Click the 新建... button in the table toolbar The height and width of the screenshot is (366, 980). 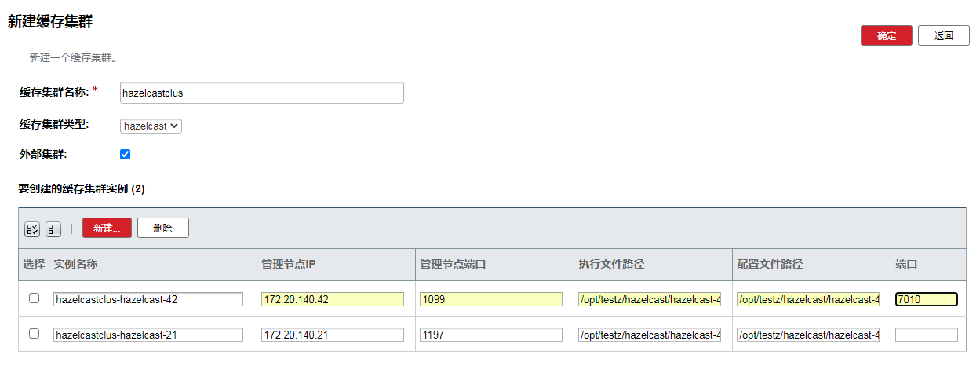[107, 228]
